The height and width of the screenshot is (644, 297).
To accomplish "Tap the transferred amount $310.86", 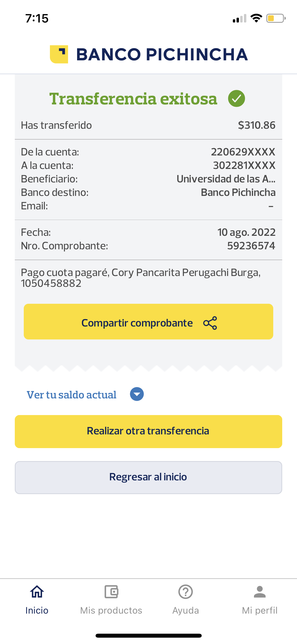I will coord(257,125).
